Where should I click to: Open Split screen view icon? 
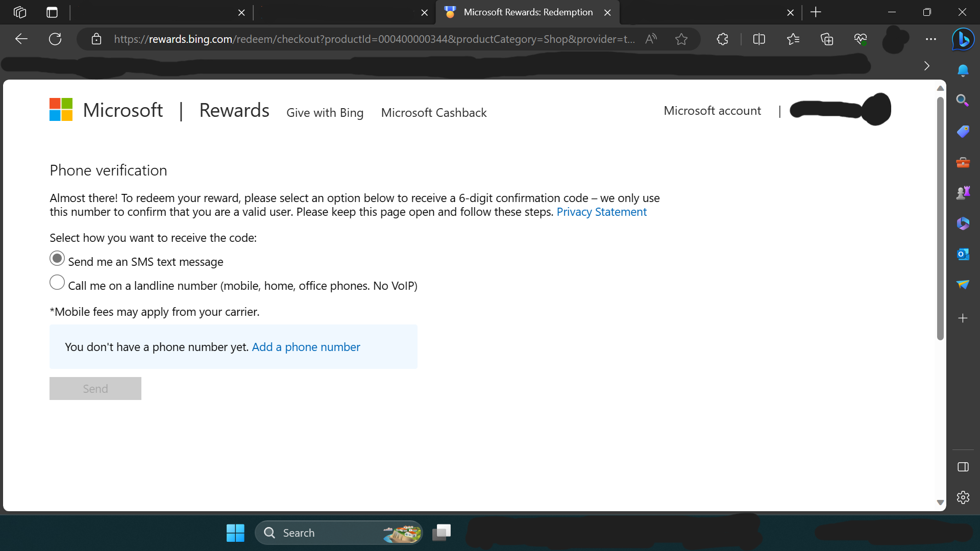tap(759, 39)
